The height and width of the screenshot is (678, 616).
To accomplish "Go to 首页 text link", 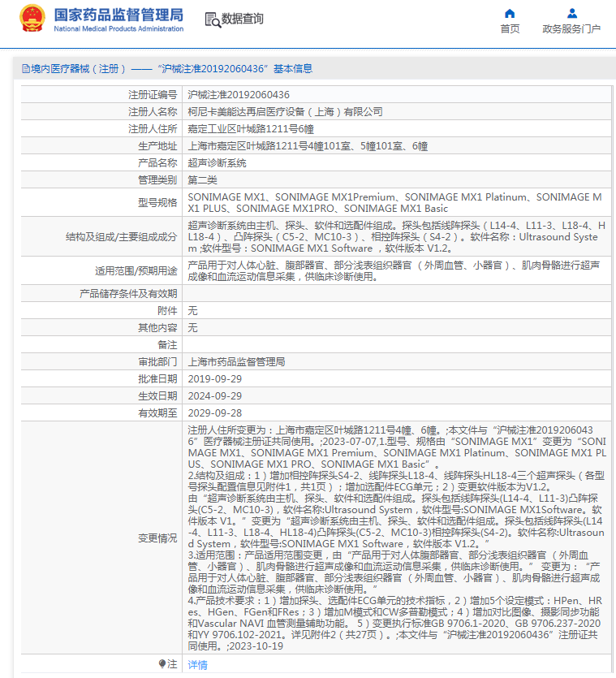I will click(510, 29).
